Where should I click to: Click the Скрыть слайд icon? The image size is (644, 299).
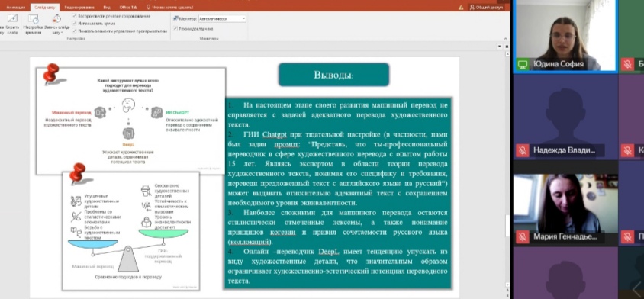coord(13,18)
